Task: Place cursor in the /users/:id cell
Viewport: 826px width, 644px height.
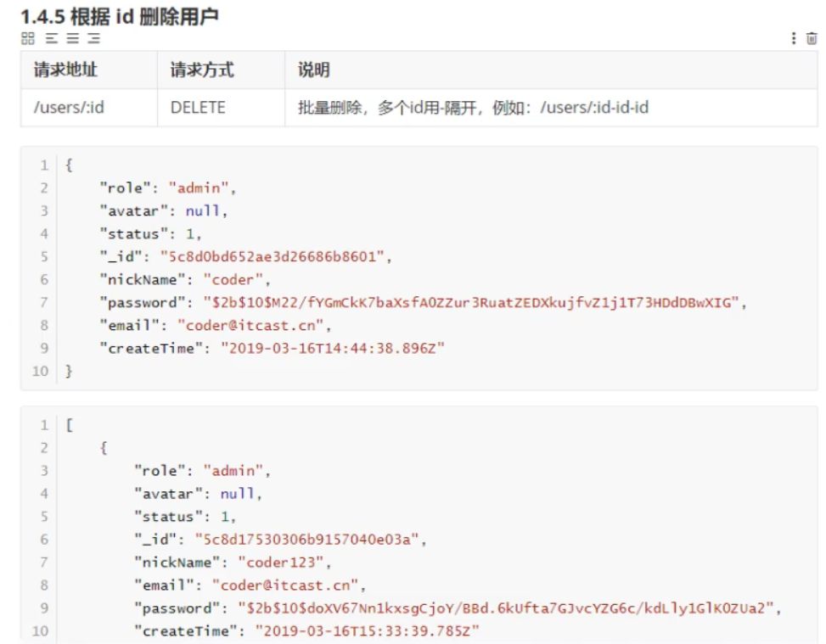Action: (68, 108)
